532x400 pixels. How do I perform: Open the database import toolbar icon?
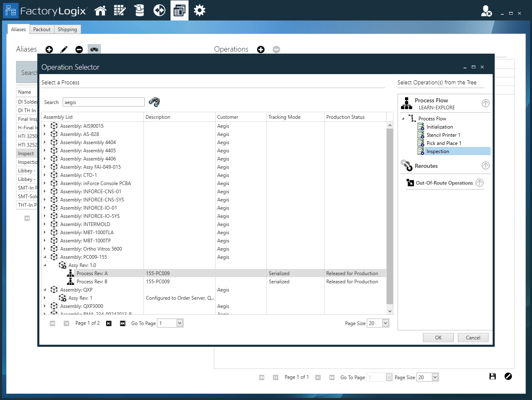click(139, 10)
